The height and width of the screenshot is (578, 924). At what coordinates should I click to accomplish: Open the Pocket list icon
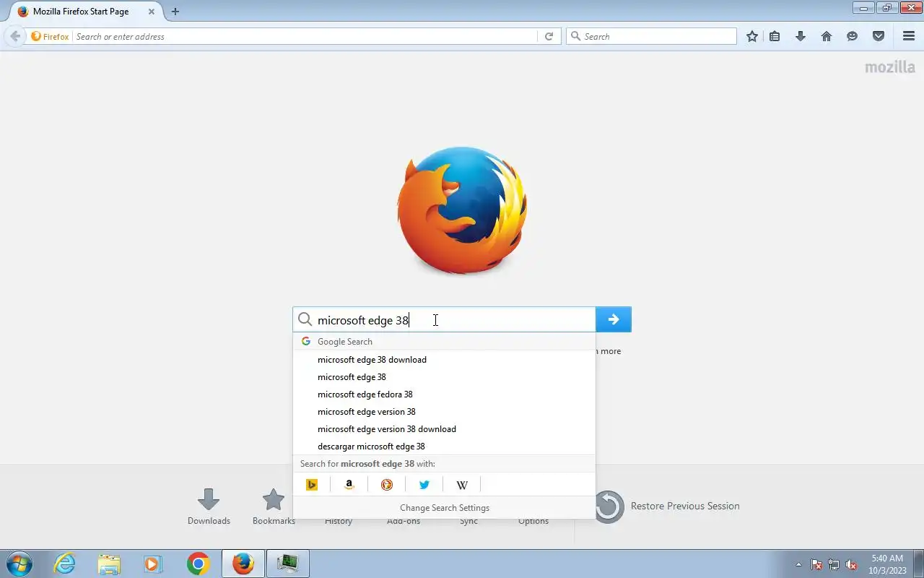(x=879, y=36)
